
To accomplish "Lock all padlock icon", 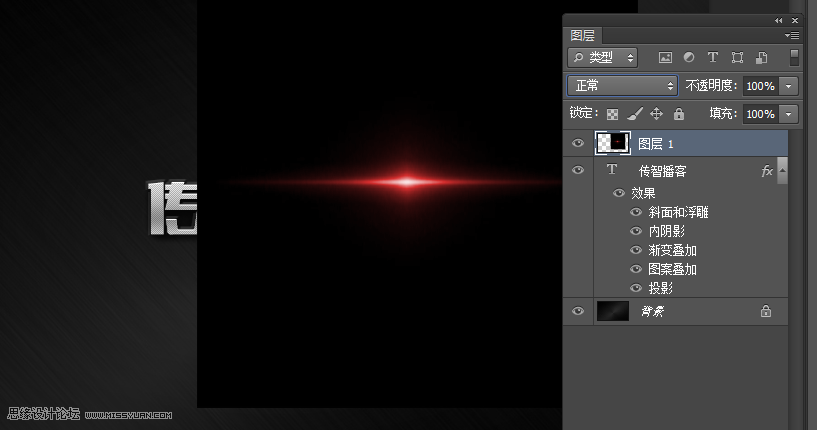I will [x=679, y=114].
